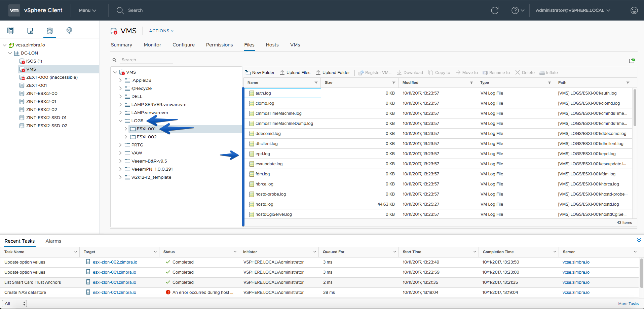Select the dhclient.log file name
Image resolution: width=644 pixels, height=309 pixels.
(267, 144)
